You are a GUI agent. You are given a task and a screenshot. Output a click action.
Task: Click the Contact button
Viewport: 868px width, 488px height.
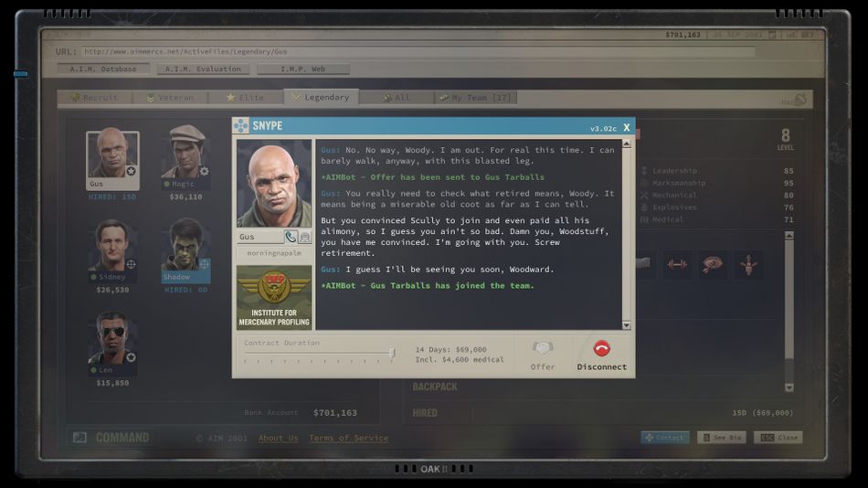pyautogui.click(x=665, y=438)
